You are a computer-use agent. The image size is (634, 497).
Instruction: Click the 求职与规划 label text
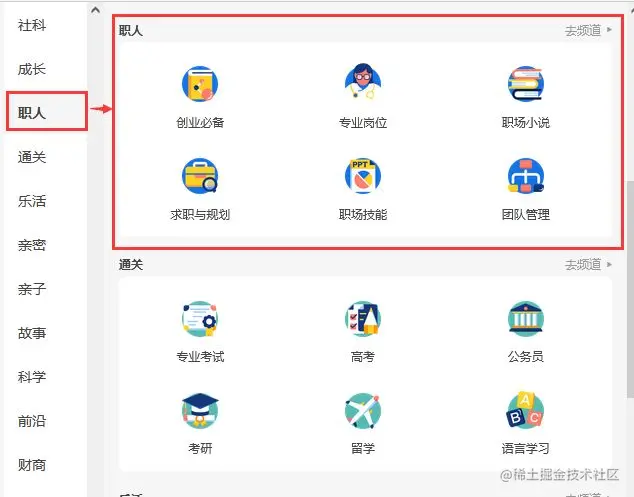200,214
